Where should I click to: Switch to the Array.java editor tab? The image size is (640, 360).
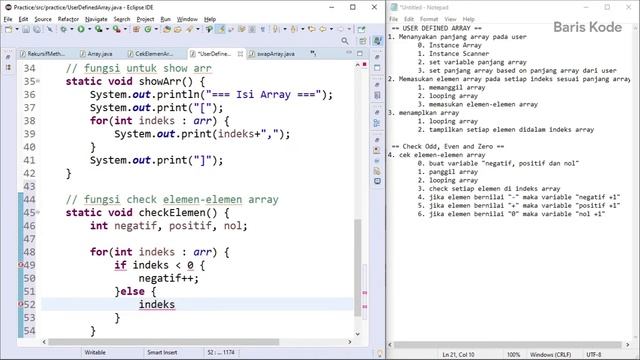(97, 53)
